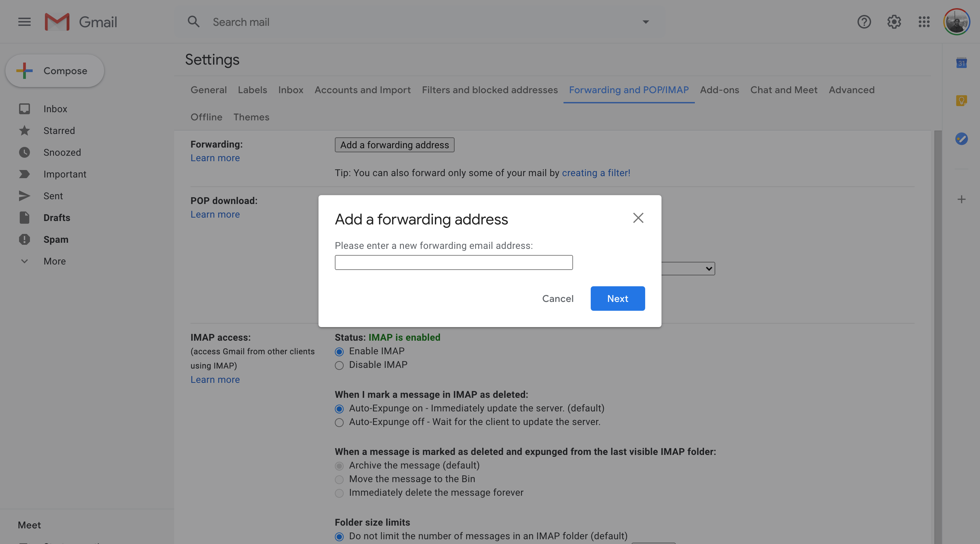Viewport: 980px width, 544px height.
Task: Select the Starred label in the sidebar
Action: pos(59,131)
